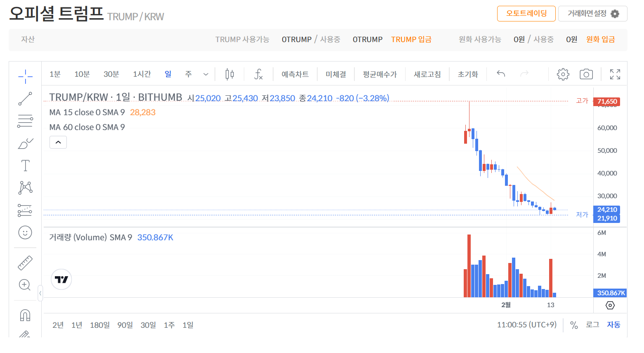Set chart range to 2년

coord(58,325)
